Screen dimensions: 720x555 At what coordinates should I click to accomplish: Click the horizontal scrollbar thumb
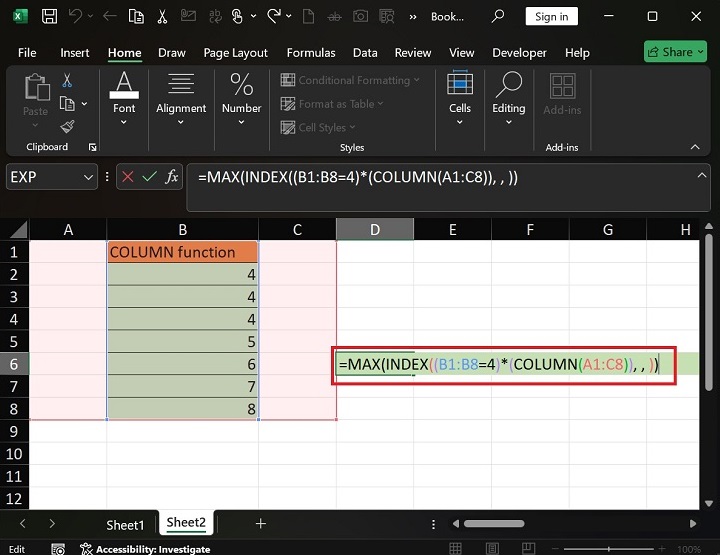pyautogui.click(x=494, y=524)
